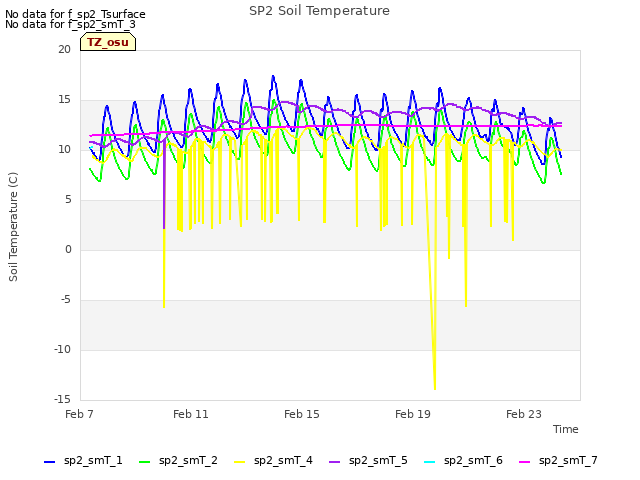Click the Feb 19 tick label
Image resolution: width=640 pixels, height=480 pixels.
coord(413,414)
